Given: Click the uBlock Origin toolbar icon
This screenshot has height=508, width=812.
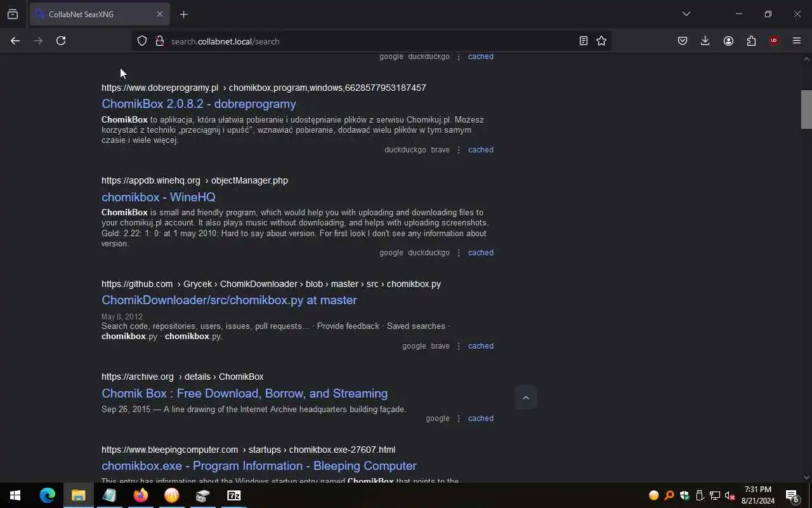Looking at the screenshot, I should point(773,41).
